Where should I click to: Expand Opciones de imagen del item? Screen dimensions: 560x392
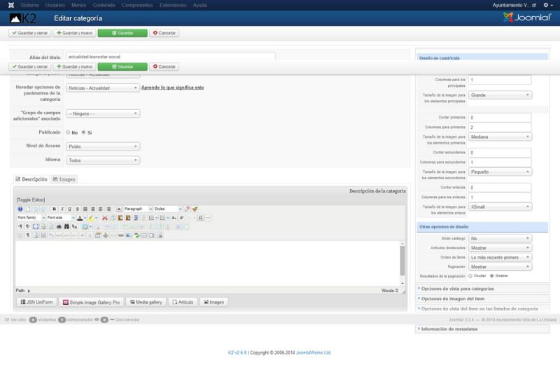point(482,298)
